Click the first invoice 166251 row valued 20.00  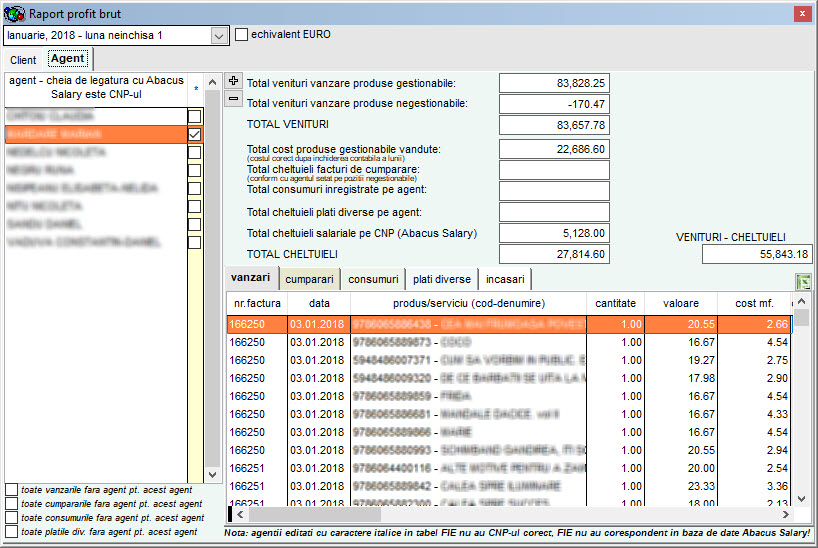(x=509, y=468)
